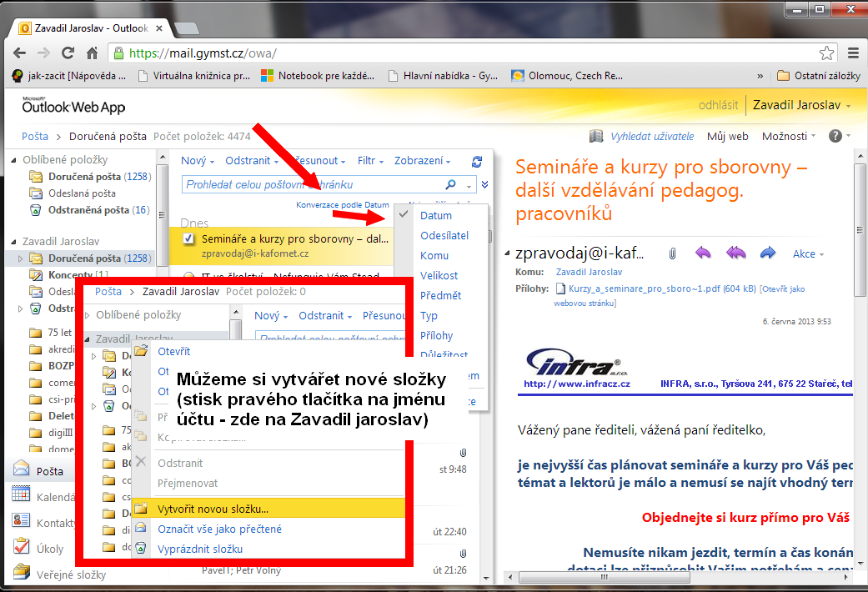Image resolution: width=868 pixels, height=592 pixels.
Task: Open the Zavadil Jaroslav account dropdown
Action: point(801,105)
